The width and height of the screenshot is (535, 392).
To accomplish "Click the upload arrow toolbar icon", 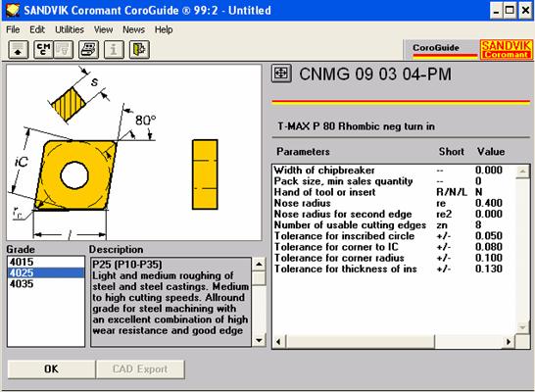I will [x=18, y=49].
